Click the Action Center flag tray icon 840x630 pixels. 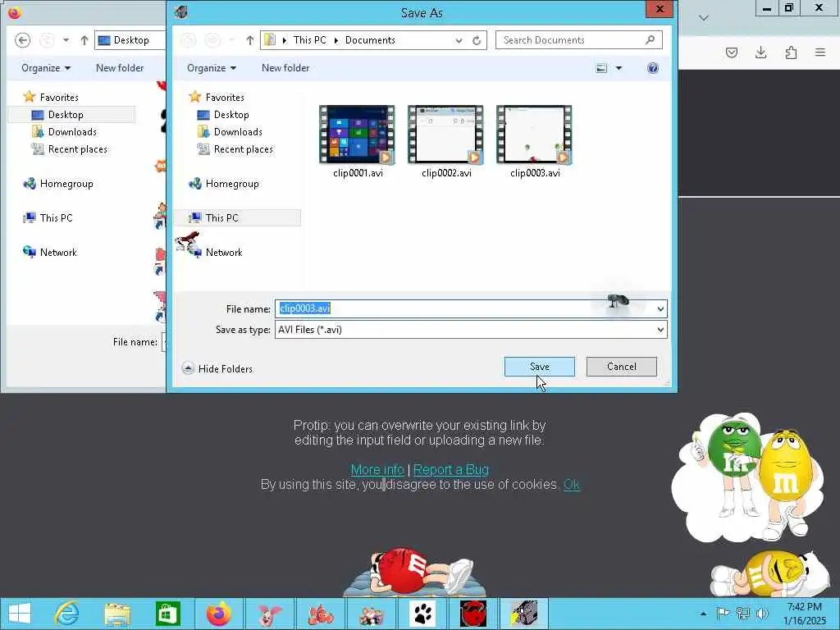point(724,614)
